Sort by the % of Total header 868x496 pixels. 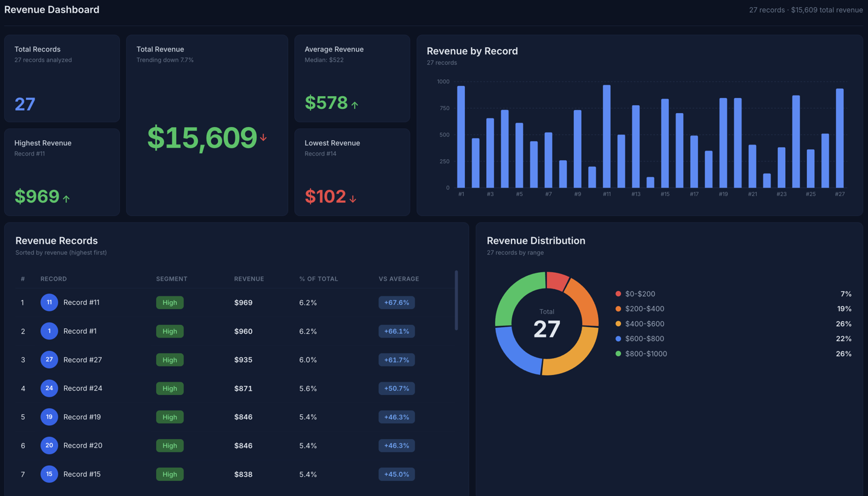(318, 279)
